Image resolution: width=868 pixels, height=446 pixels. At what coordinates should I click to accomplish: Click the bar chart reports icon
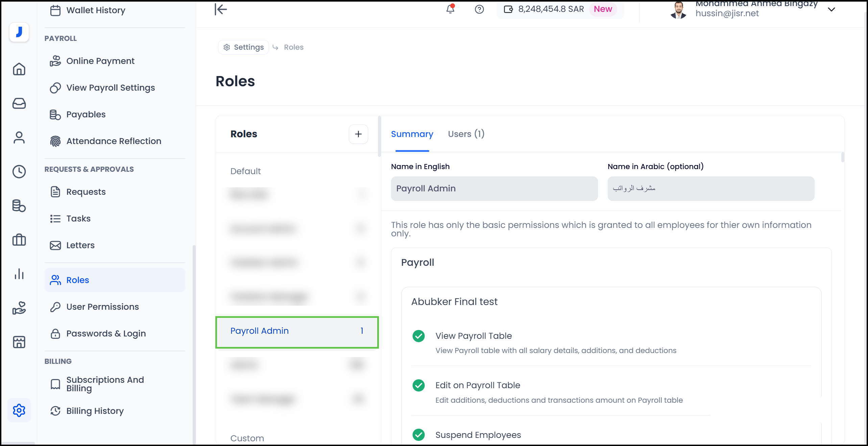pos(19,274)
